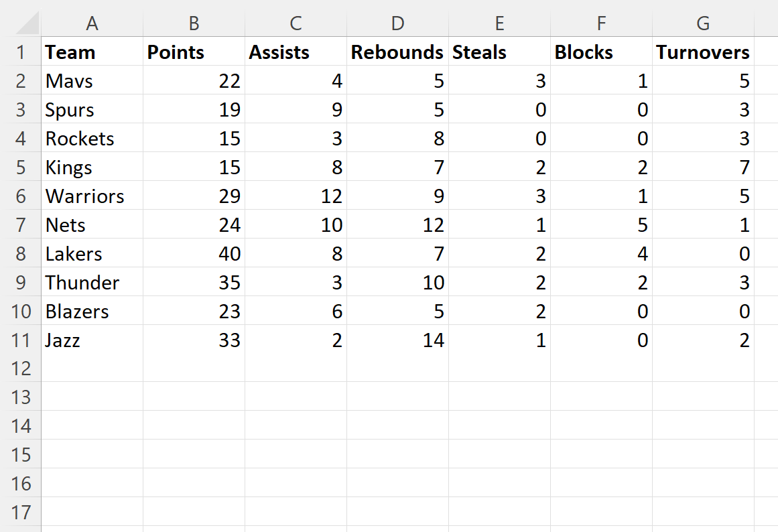Select empty cell A13
Screen dimensions: 778x532
pos(92,397)
